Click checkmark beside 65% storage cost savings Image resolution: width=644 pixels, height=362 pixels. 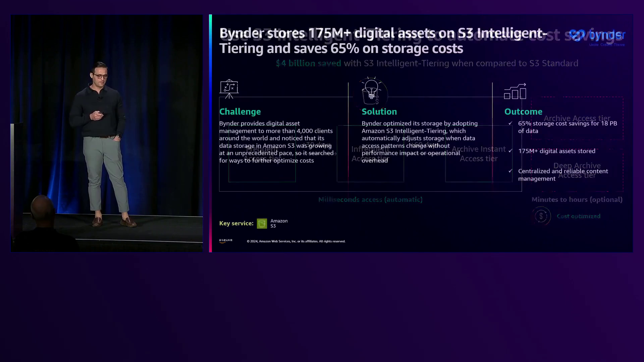pos(510,123)
